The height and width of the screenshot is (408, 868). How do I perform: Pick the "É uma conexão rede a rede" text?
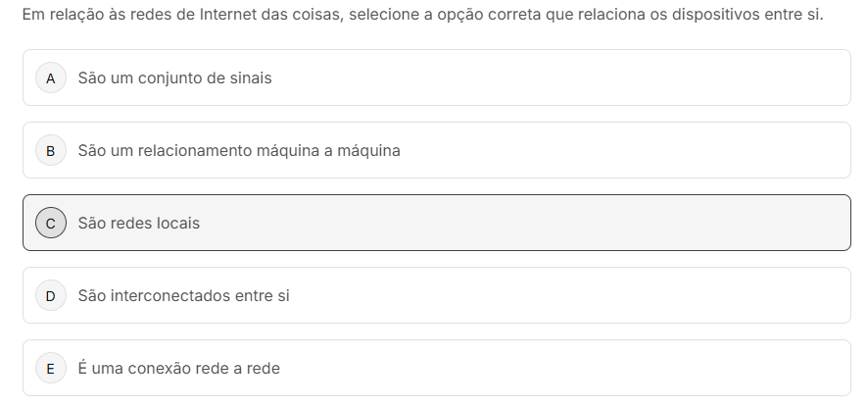click(178, 368)
